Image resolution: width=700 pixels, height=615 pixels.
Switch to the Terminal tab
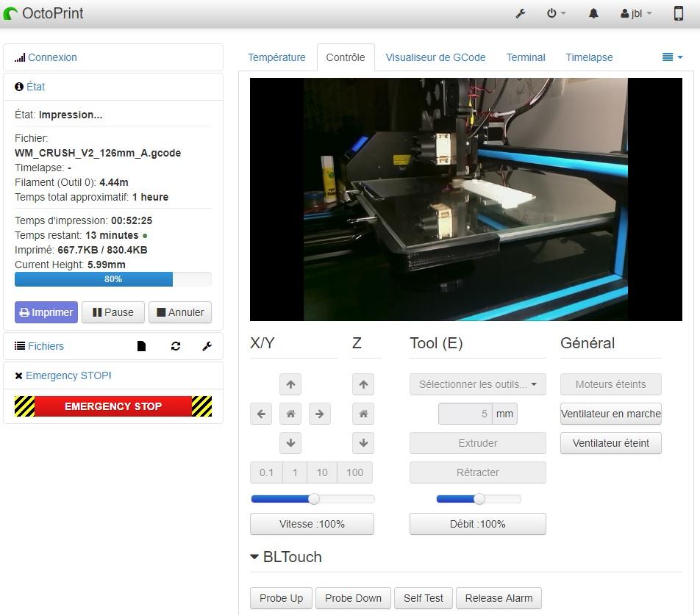[x=526, y=57]
